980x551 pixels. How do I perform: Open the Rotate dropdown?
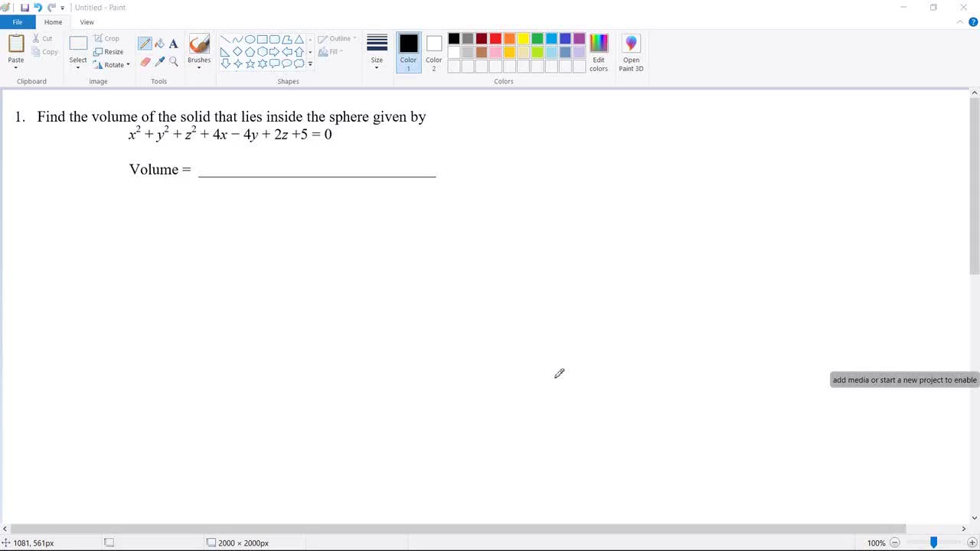[112, 65]
